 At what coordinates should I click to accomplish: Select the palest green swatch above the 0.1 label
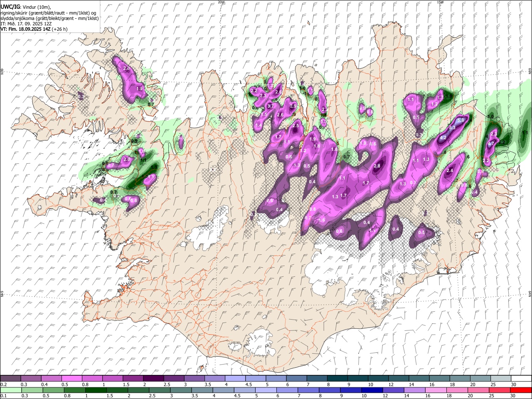pos(11,390)
